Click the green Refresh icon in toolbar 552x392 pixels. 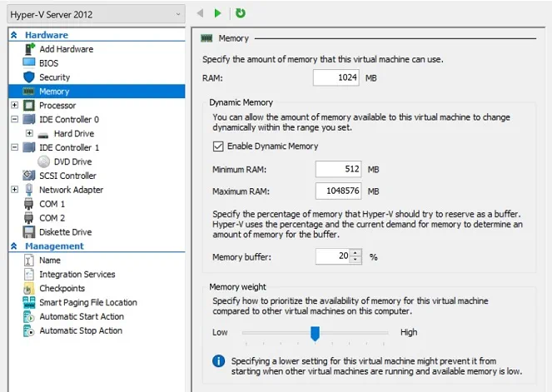[241, 13]
